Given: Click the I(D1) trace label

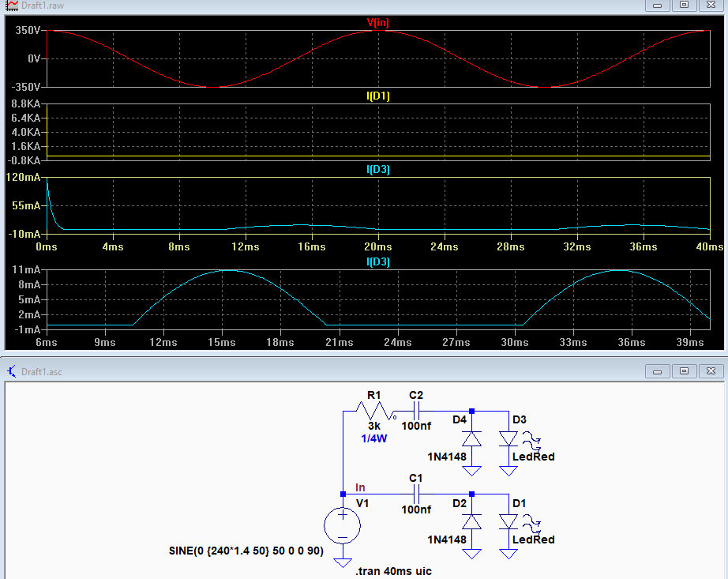Looking at the screenshot, I should coord(378,96).
